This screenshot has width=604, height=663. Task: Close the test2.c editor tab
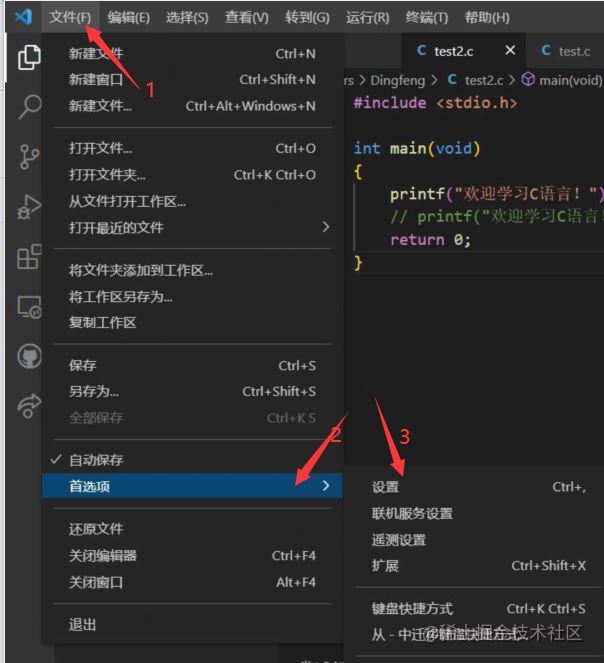pos(510,50)
